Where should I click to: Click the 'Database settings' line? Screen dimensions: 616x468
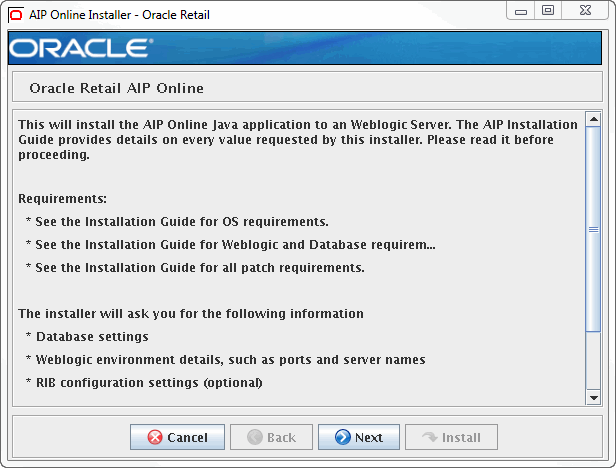coord(87,337)
